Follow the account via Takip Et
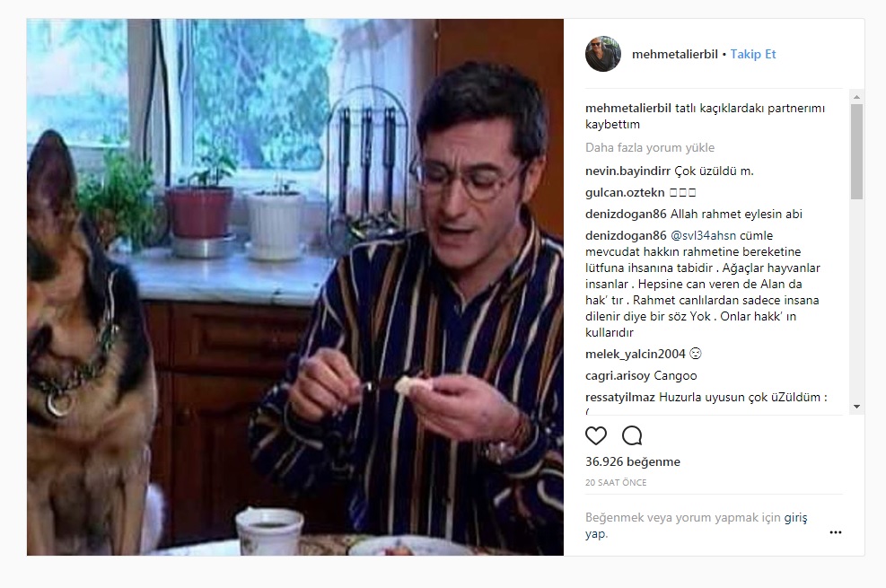This screenshot has width=886, height=588. coord(752,54)
